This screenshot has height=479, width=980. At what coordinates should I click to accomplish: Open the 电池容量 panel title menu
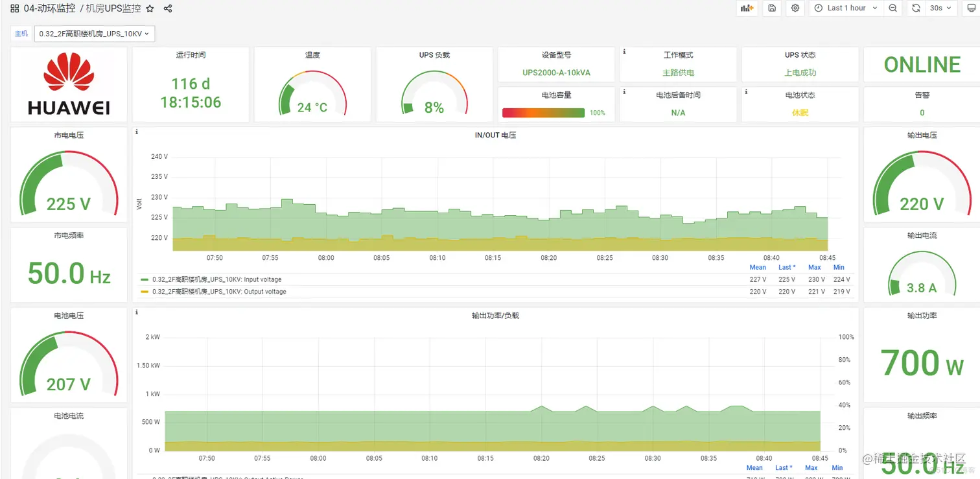[556, 95]
